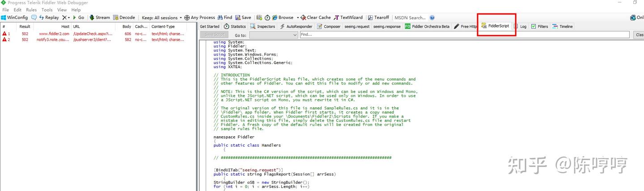644x191 pixels.
Task: Click the /pushserver3/client URL cell
Action: point(93,39)
